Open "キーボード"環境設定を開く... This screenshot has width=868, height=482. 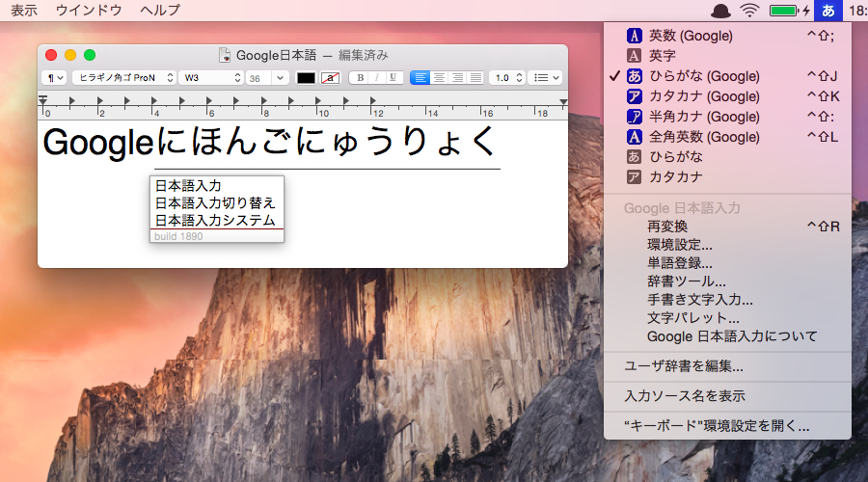[727, 426]
